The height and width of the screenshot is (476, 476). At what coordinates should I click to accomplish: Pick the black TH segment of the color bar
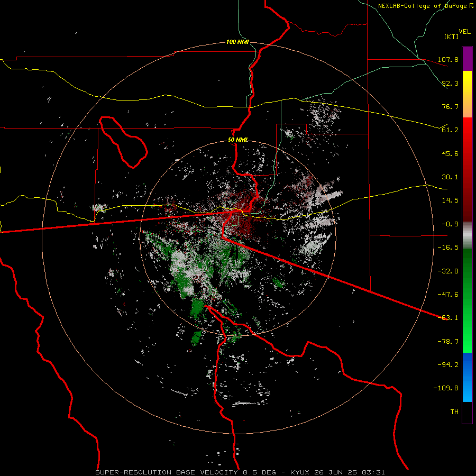pos(467,412)
